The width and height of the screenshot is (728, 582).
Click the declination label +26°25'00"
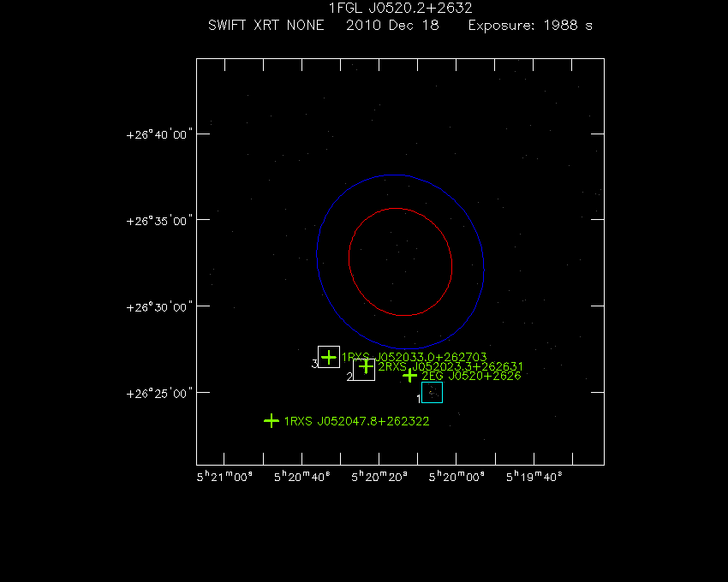(x=159, y=394)
